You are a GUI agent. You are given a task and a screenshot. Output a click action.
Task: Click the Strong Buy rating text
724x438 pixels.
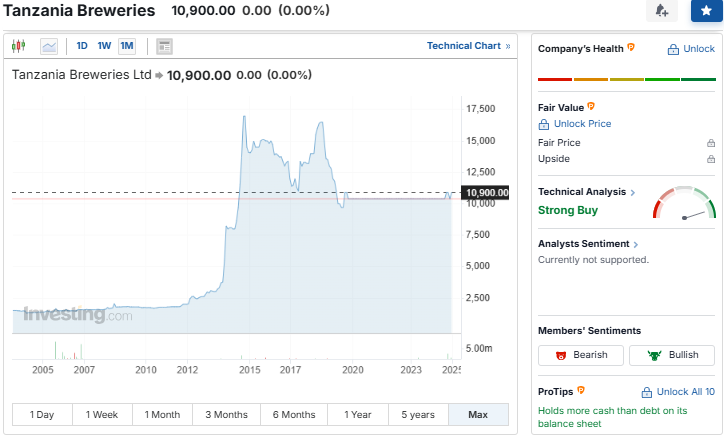pos(568,210)
